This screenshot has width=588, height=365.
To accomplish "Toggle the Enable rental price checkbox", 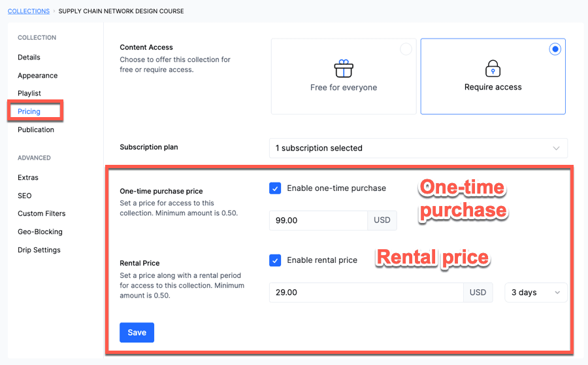I will coord(275,260).
